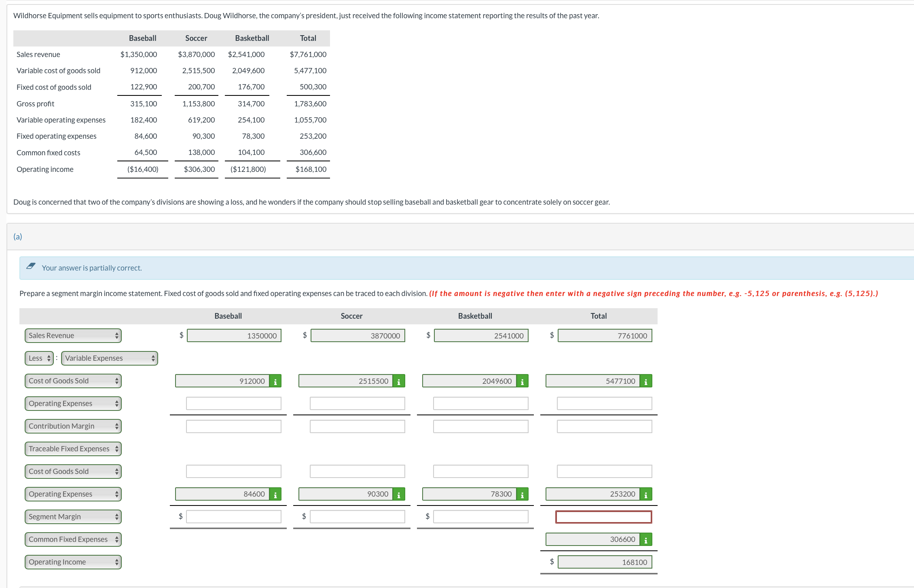Click info icon beside 306600 common fixed

click(x=645, y=539)
